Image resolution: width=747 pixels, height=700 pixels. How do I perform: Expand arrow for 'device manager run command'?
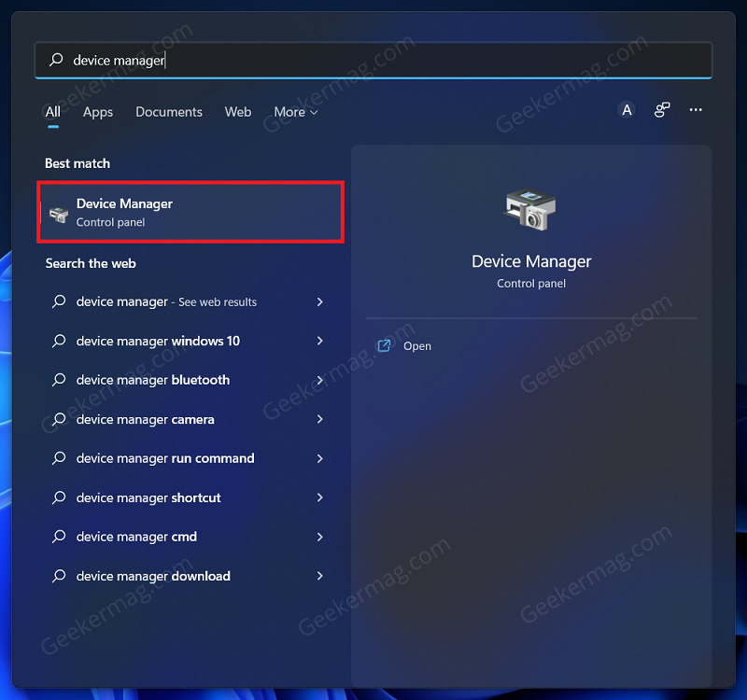[x=319, y=458]
